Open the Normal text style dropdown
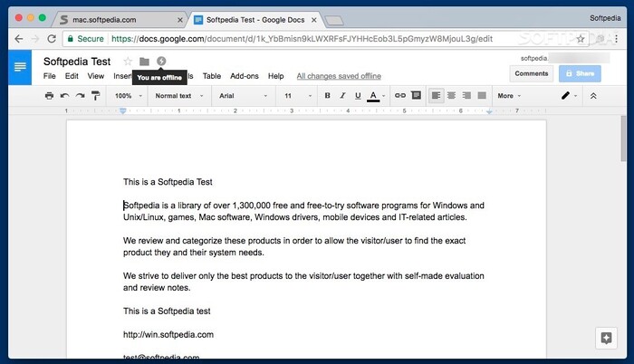 179,96
